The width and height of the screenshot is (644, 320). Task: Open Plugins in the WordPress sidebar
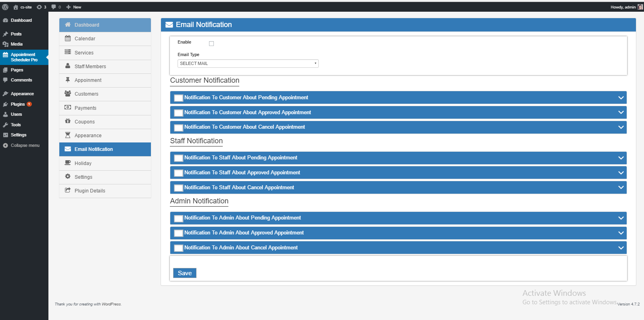coord(18,104)
